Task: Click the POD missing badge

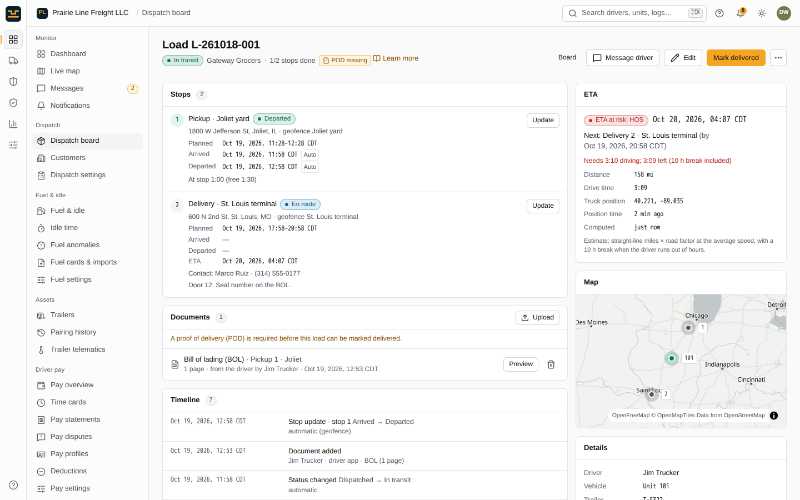Action: pos(345,60)
